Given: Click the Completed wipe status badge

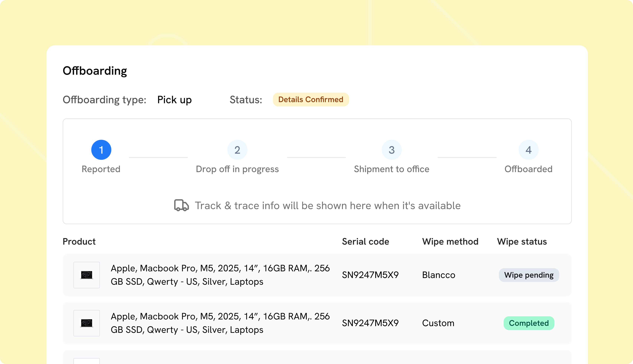Looking at the screenshot, I should tap(529, 323).
